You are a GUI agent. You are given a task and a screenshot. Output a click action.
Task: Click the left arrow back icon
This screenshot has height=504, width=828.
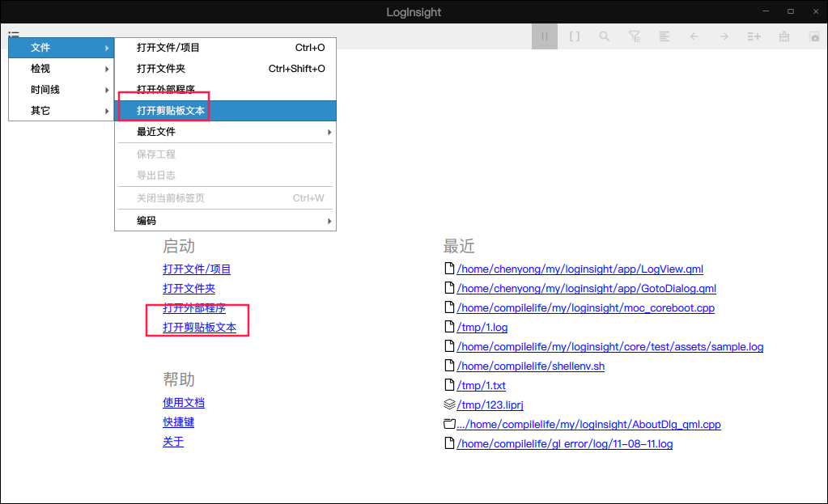point(694,36)
